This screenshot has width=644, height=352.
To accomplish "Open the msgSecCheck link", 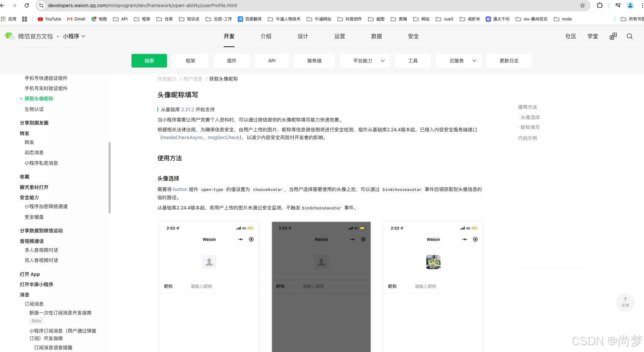I will [x=224, y=137].
